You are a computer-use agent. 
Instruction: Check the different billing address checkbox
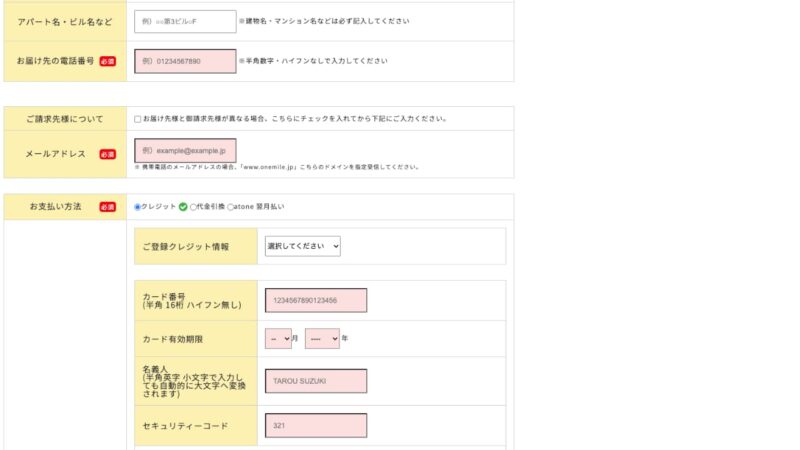coord(138,119)
